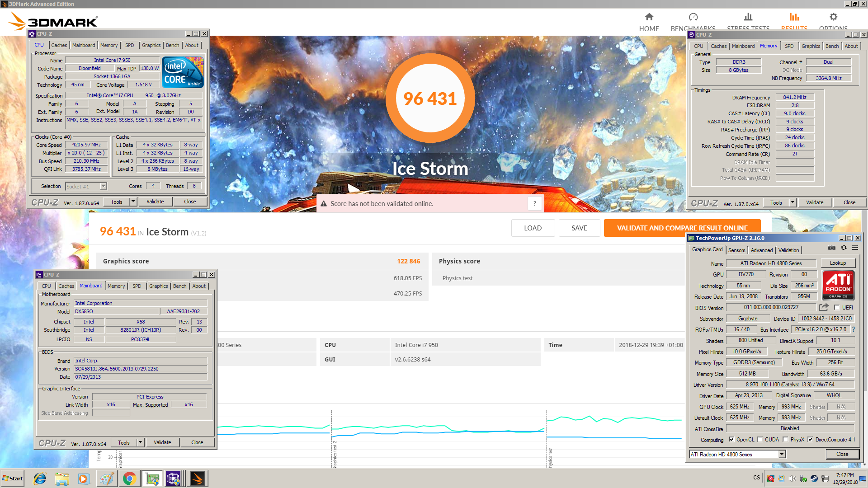Open Tools dropdown arrow in Mainboard window of CPU-Z
Image resolution: width=868 pixels, height=488 pixels.
coord(140,442)
